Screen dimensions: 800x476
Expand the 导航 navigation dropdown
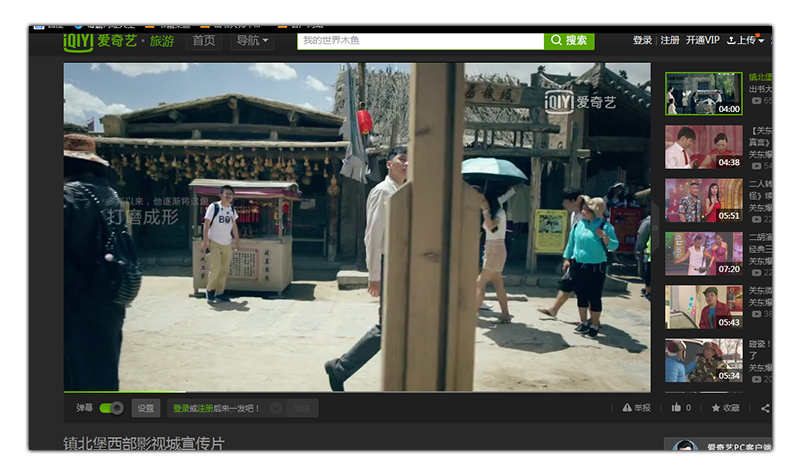254,41
